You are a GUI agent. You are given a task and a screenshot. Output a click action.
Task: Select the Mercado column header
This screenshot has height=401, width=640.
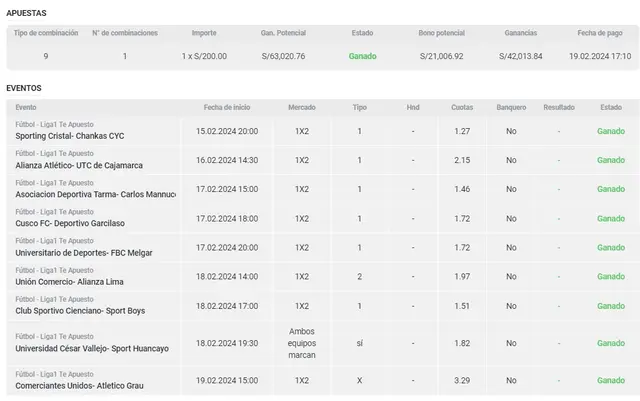point(301,107)
